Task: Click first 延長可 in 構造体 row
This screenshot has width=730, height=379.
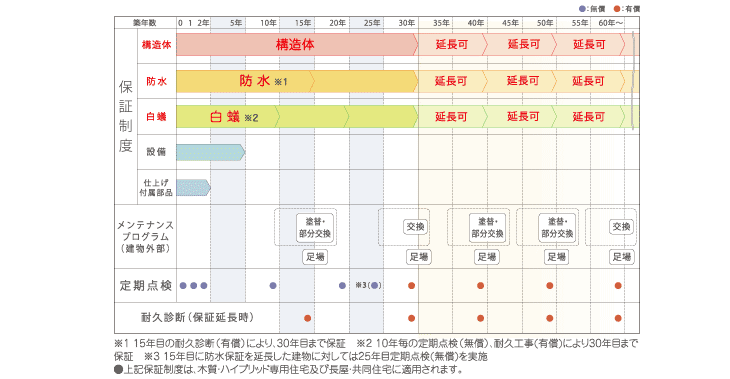Action: (x=452, y=45)
